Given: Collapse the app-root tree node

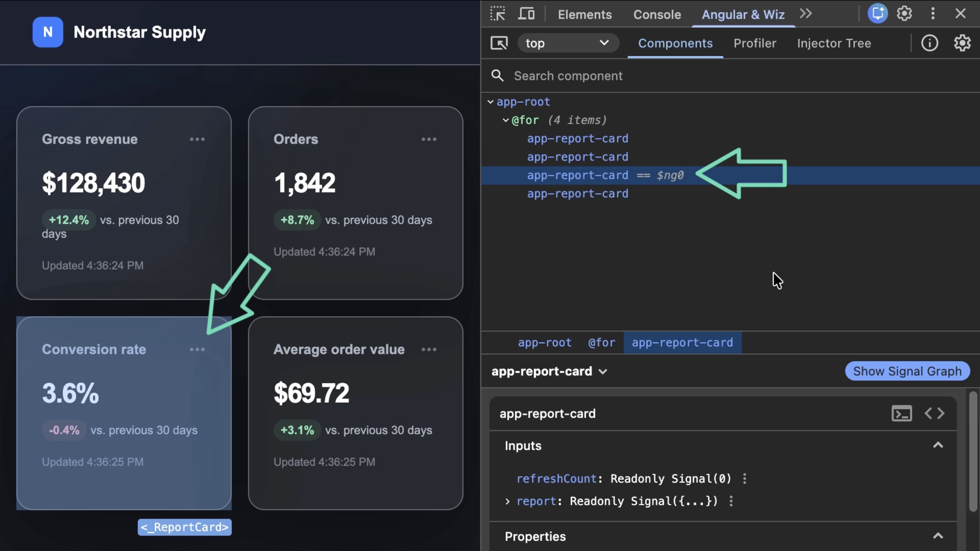Looking at the screenshot, I should (490, 102).
